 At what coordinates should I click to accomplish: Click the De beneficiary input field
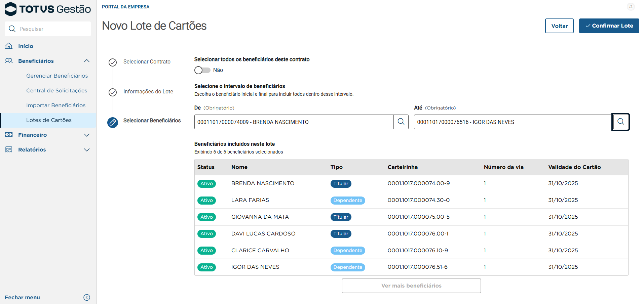(x=294, y=122)
